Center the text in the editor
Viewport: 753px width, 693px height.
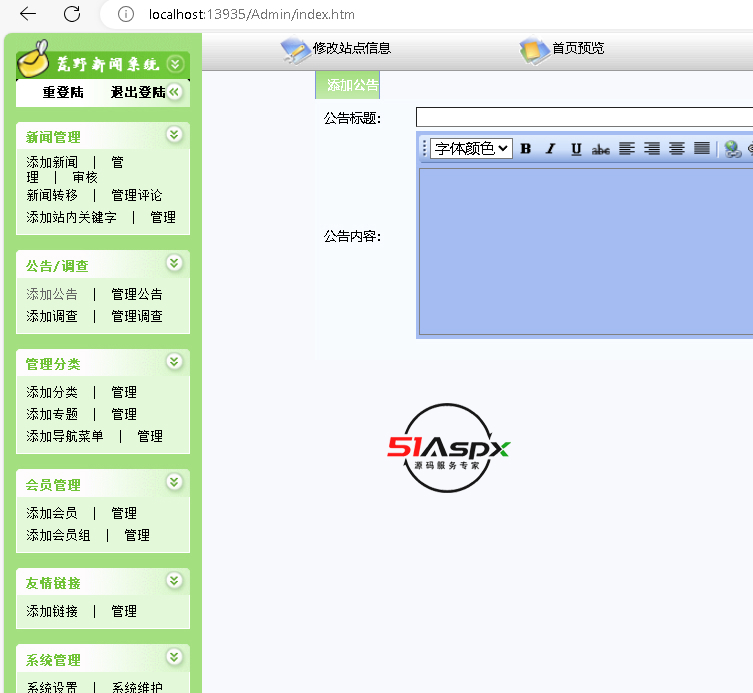pyautogui.click(x=677, y=149)
